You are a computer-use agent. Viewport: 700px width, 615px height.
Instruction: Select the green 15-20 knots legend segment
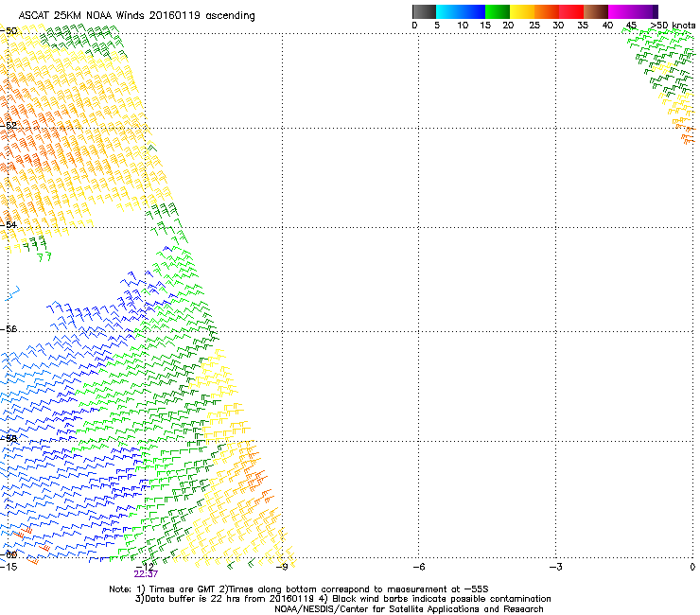coord(498,11)
